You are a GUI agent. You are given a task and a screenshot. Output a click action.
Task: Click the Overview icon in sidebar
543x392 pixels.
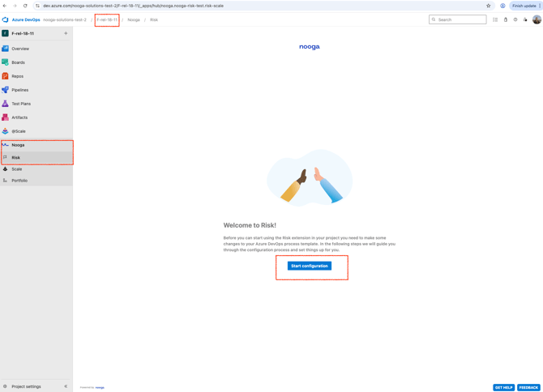point(5,49)
